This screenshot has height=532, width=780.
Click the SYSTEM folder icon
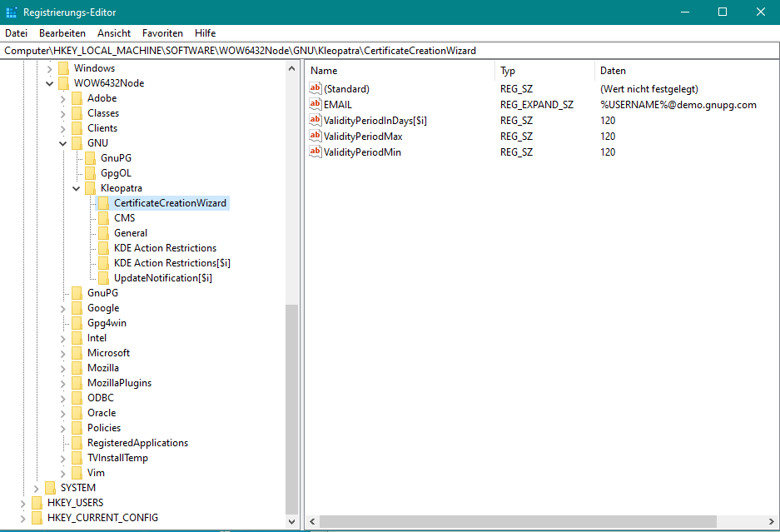click(x=50, y=488)
